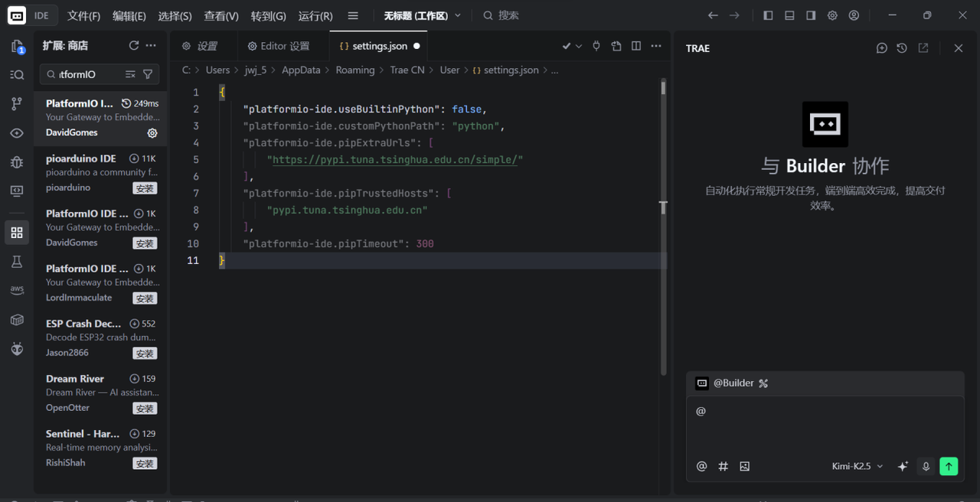The height and width of the screenshot is (502, 980).
Task: Open Run and Debug bug icon
Action: click(17, 162)
